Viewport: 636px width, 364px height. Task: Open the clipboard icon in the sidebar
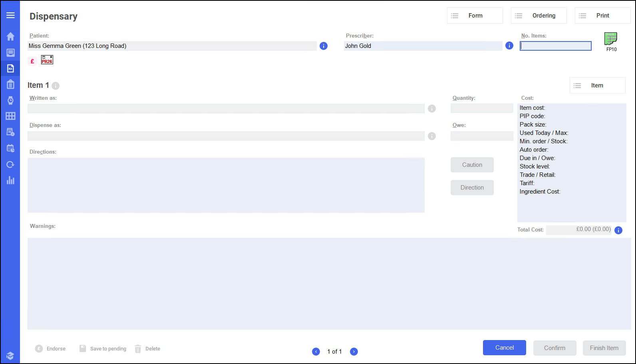coord(10,84)
